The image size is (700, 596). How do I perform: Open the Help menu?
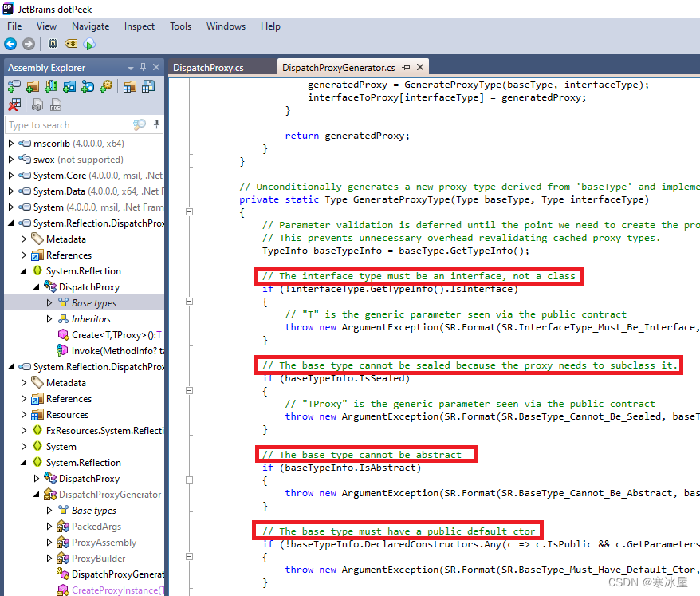270,26
